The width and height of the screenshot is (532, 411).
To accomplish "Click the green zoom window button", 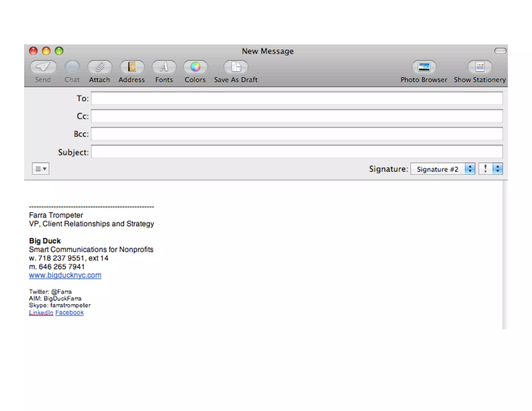I will pos(59,51).
